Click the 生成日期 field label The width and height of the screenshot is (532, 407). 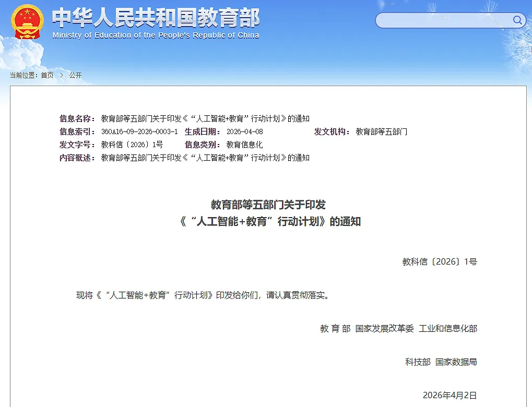(x=202, y=131)
